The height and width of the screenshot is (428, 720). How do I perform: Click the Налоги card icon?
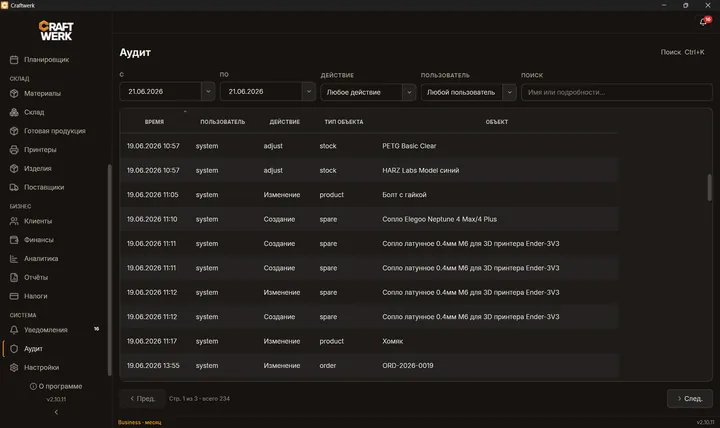pos(14,296)
